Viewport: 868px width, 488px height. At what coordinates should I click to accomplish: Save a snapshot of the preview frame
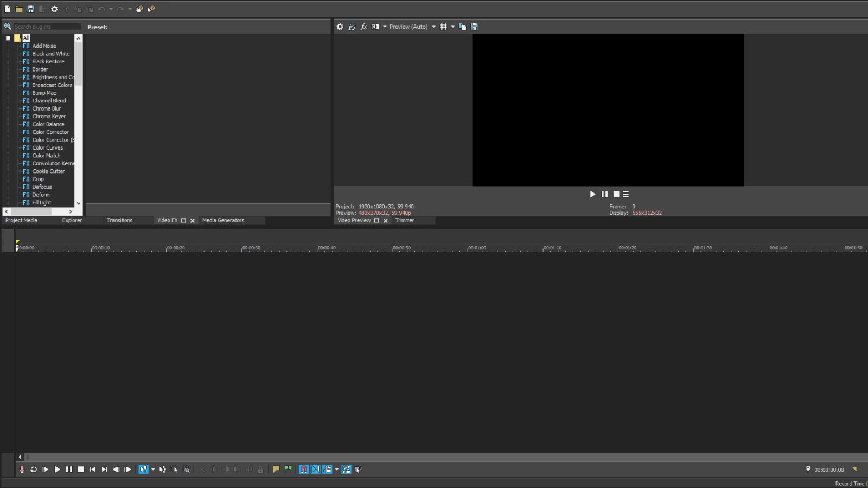(474, 26)
